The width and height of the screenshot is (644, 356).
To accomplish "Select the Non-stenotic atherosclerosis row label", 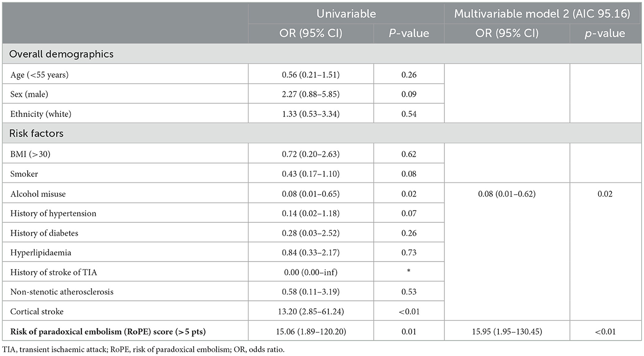I will (61, 291).
